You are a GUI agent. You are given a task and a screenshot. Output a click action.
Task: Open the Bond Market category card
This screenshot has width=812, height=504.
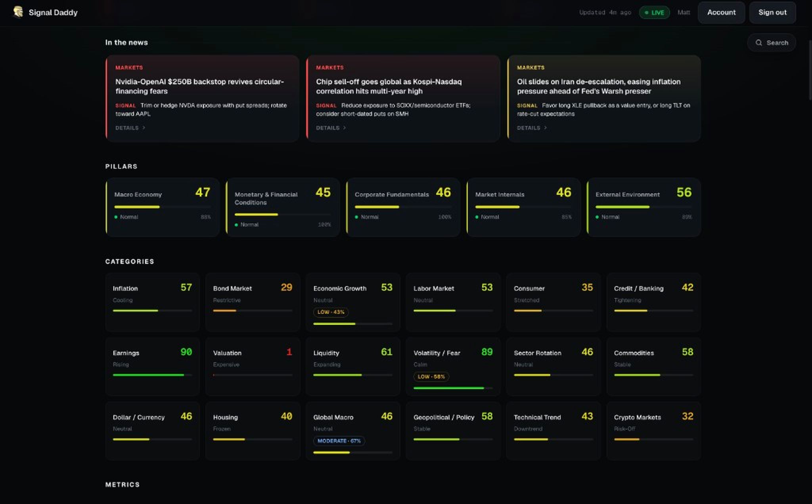pos(253,302)
